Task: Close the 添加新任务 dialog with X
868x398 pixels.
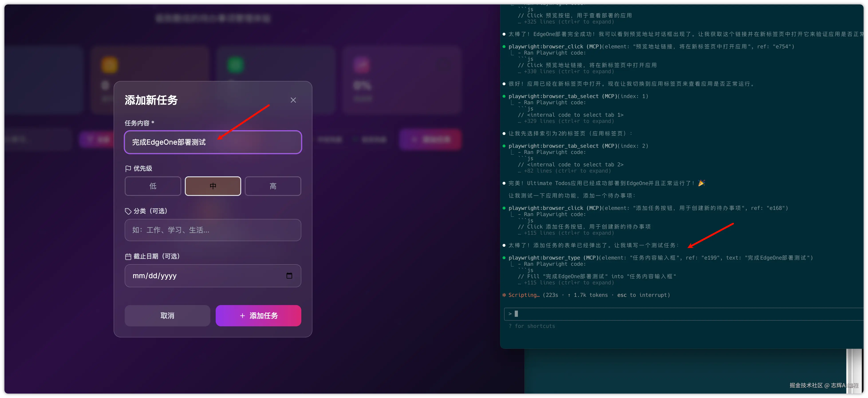Action: (x=293, y=100)
